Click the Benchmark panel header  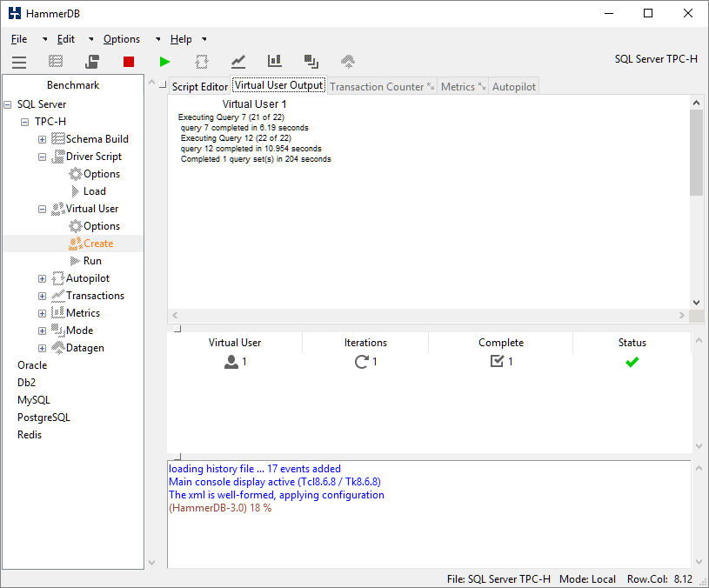(x=73, y=85)
